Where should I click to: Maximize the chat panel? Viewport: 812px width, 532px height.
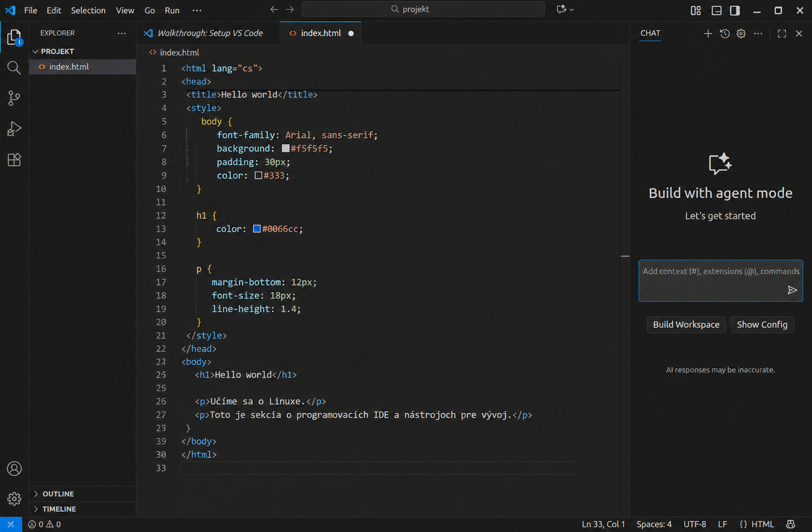pos(782,34)
